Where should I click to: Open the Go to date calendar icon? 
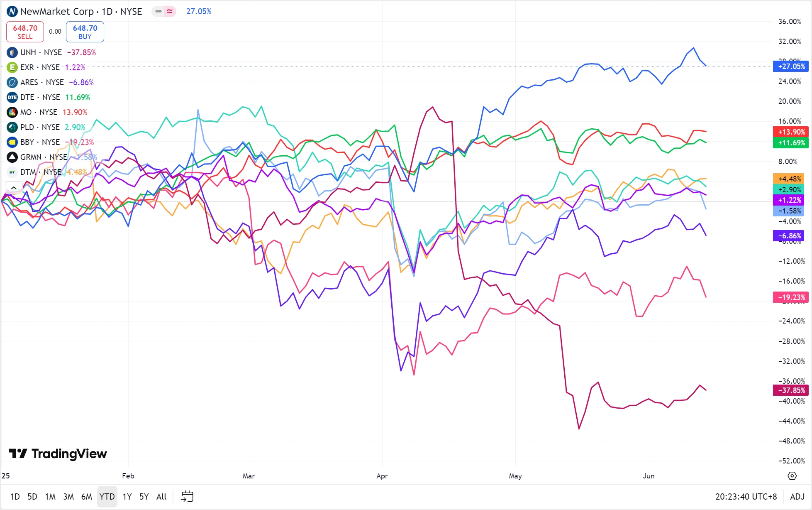(x=187, y=496)
